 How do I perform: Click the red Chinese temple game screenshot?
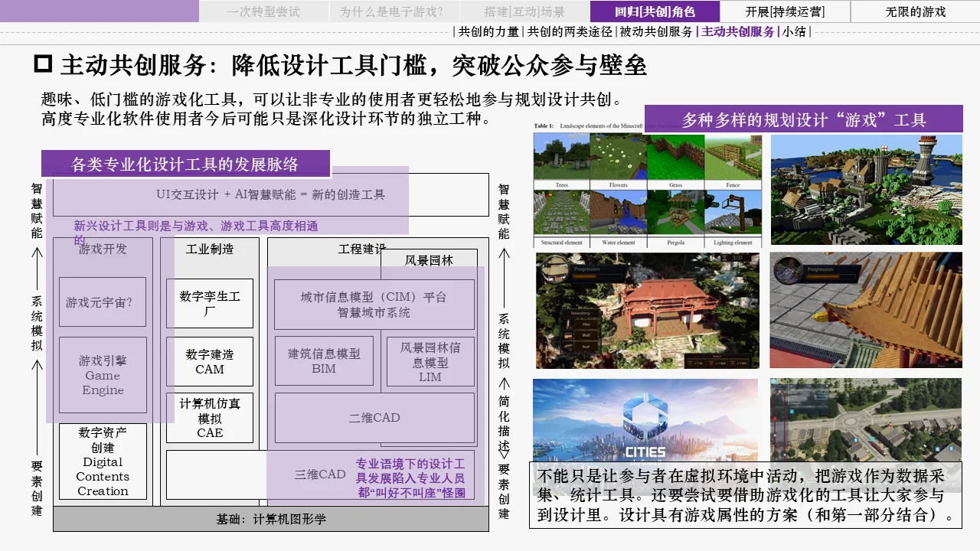(648, 311)
